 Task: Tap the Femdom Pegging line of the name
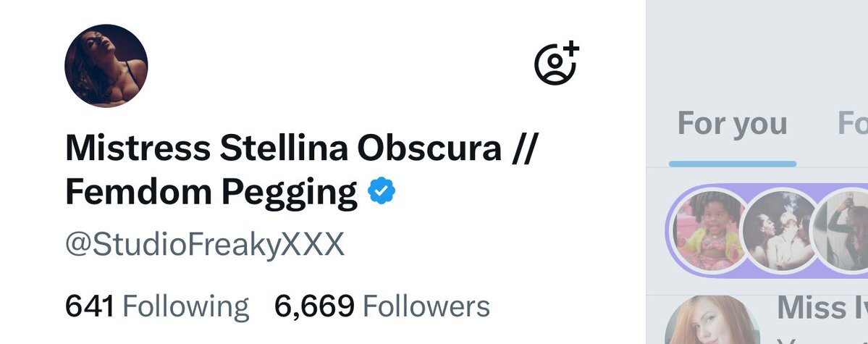tap(211, 192)
